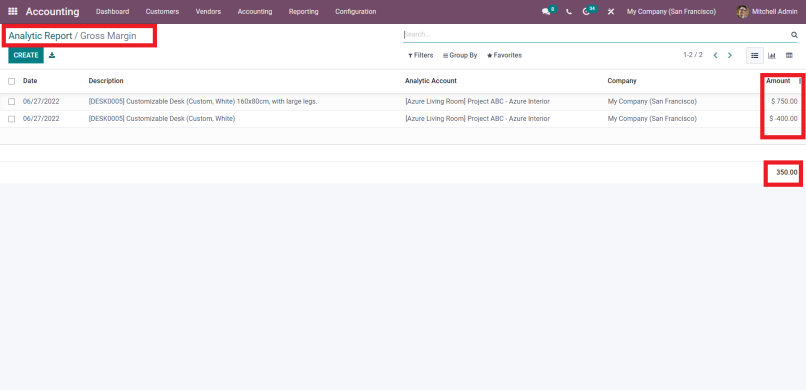Open Mitchell Admin user menu
This screenshot has width=806, height=390.
pyautogui.click(x=766, y=11)
